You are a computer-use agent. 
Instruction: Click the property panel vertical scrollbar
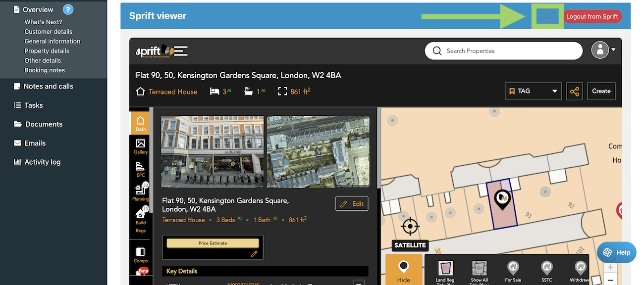coord(379,148)
